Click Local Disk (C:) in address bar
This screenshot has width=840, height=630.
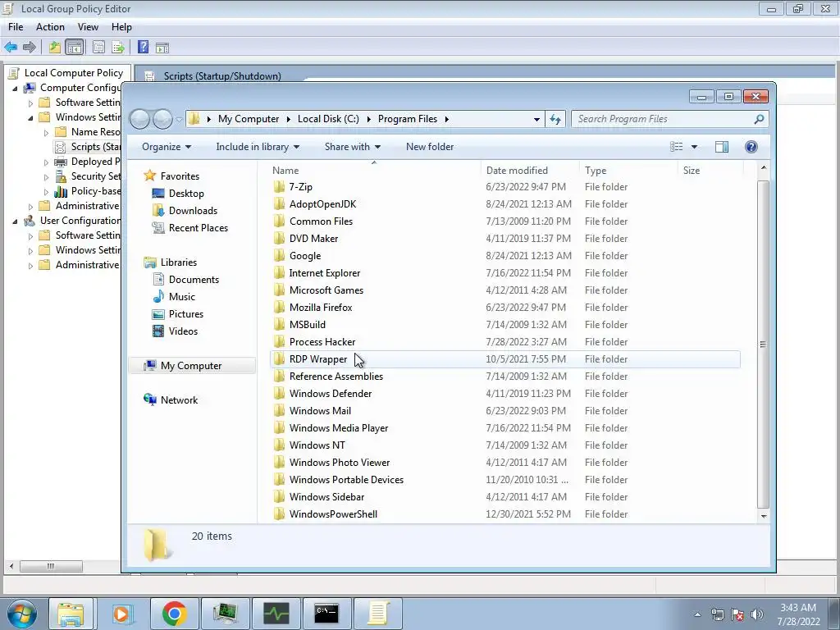(328, 119)
